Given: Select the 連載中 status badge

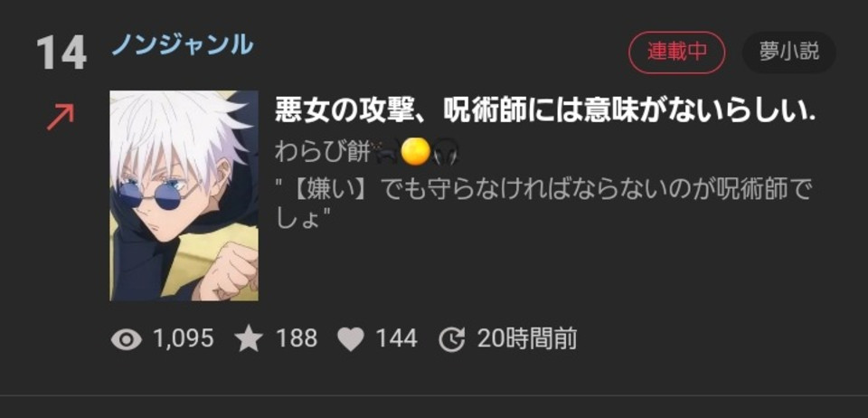Looking at the screenshot, I should 676,52.
